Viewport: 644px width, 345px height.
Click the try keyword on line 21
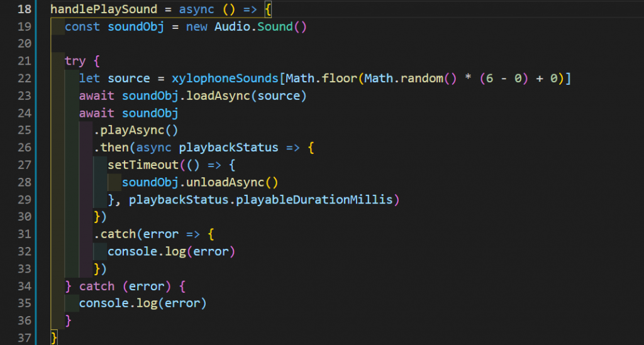pyautogui.click(x=75, y=62)
